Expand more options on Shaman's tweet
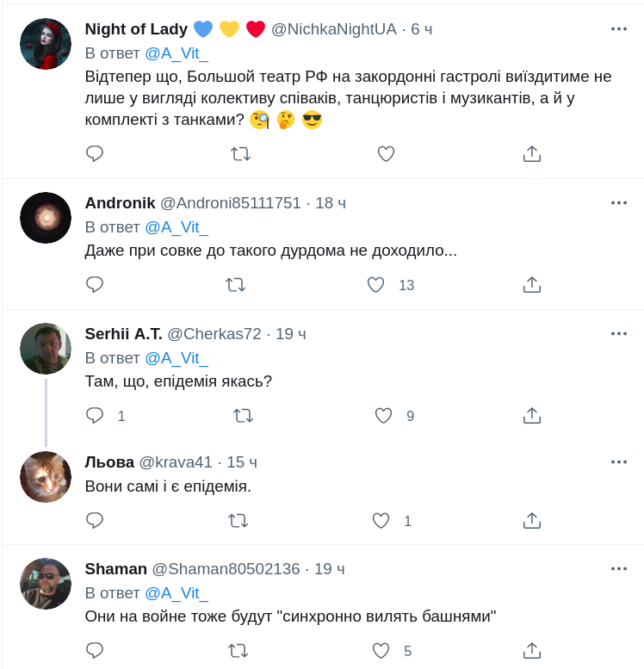 [618, 568]
